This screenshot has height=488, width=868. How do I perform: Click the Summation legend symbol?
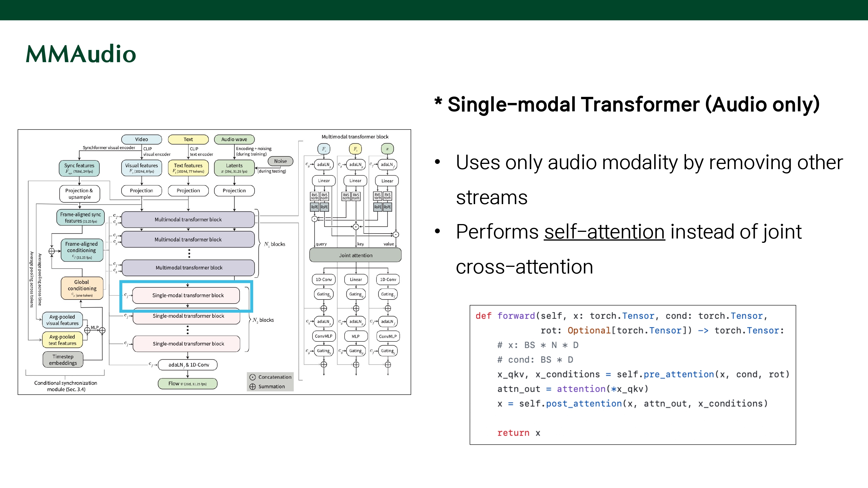252,387
